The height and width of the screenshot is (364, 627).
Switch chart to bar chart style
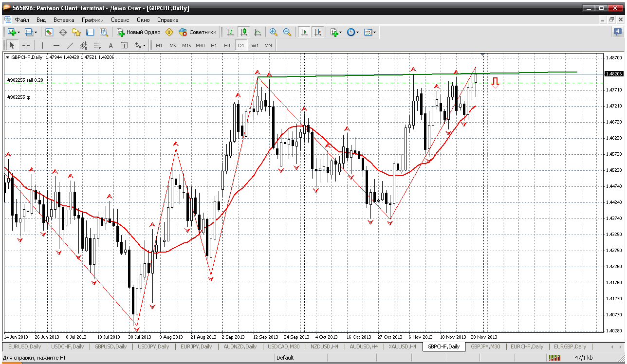(230, 32)
